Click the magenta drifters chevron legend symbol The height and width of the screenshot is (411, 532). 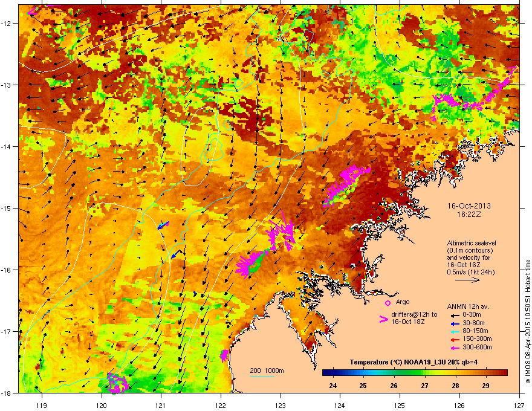(x=384, y=319)
